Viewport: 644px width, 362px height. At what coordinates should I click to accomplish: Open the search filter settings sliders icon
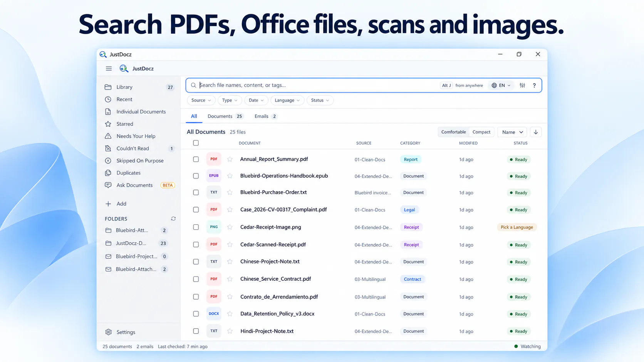pyautogui.click(x=522, y=85)
